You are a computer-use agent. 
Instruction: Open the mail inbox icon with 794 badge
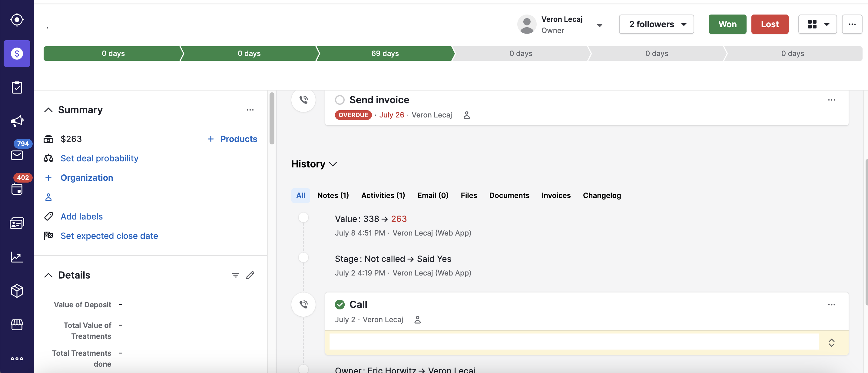[x=17, y=155]
